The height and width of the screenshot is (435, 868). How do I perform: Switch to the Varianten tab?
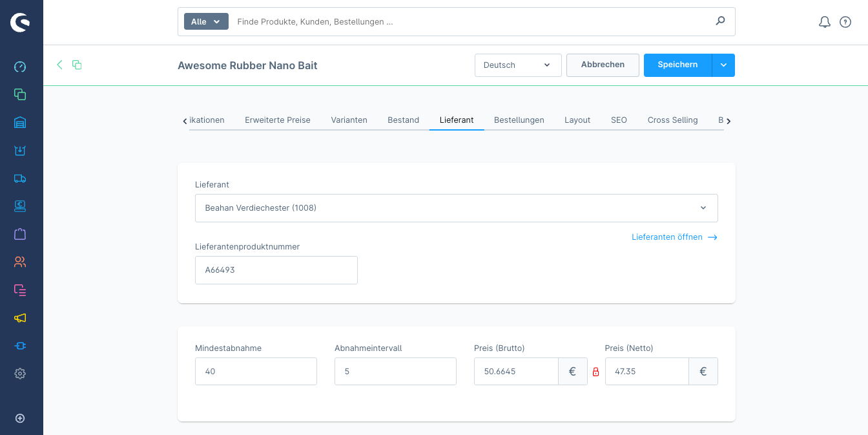[x=349, y=120]
